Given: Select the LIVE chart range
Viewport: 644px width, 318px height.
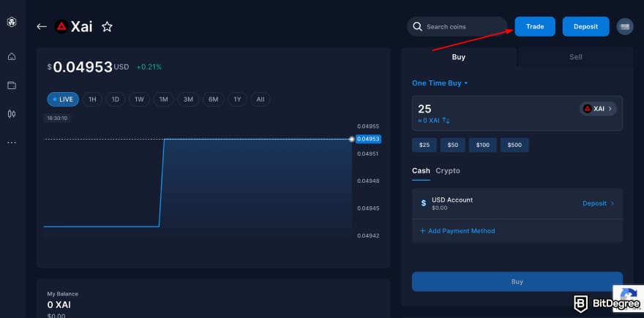Looking at the screenshot, I should click(x=63, y=99).
